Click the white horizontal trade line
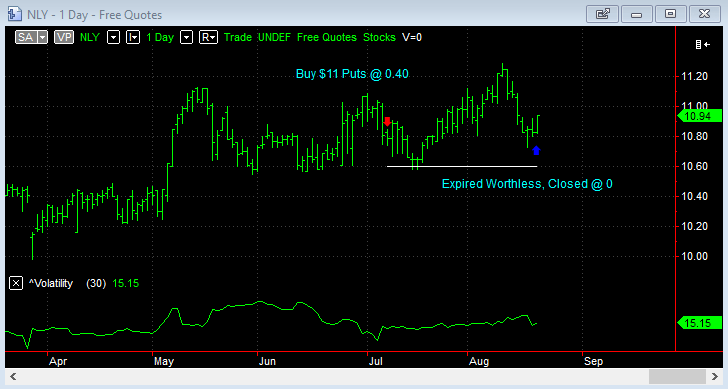Viewport: 728px width, 389px height. coord(462,166)
